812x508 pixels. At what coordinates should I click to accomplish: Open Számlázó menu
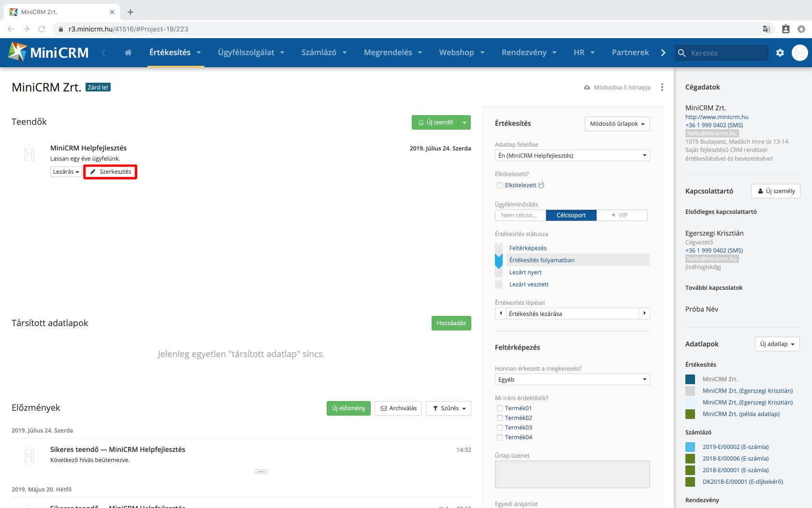pyautogui.click(x=324, y=53)
